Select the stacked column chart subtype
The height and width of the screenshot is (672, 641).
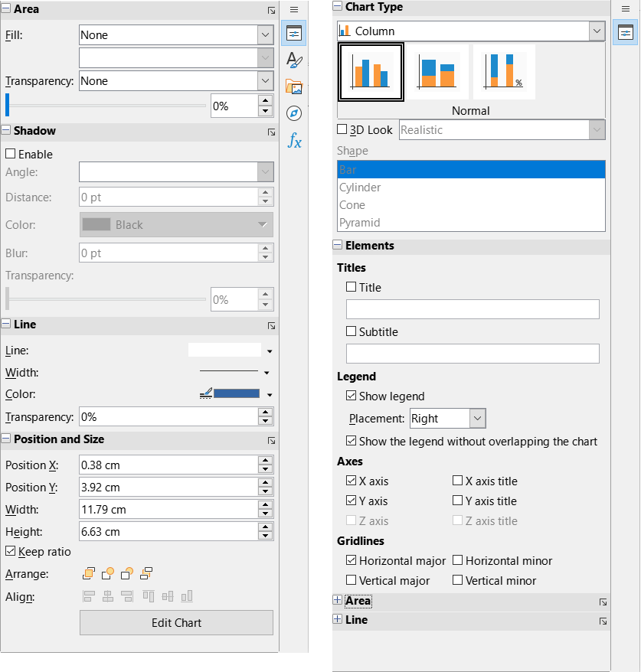(x=437, y=71)
